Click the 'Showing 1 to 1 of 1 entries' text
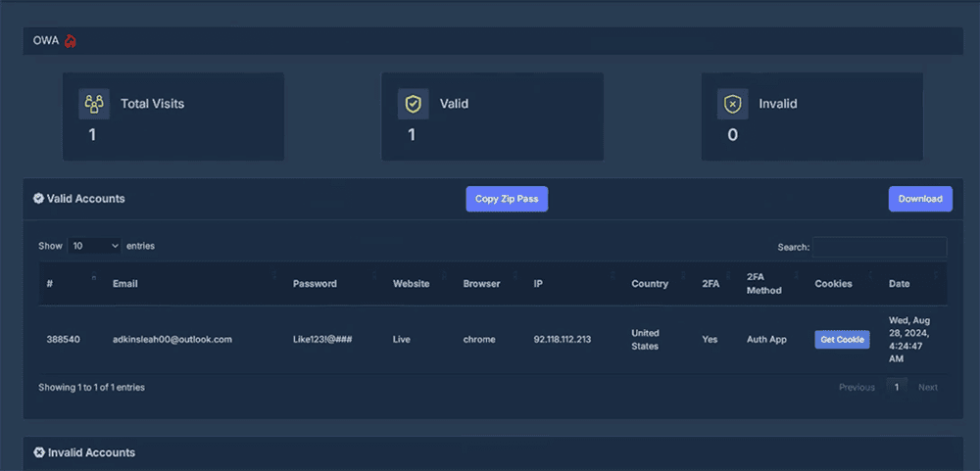Viewport: 980px width, 471px height. [92, 388]
